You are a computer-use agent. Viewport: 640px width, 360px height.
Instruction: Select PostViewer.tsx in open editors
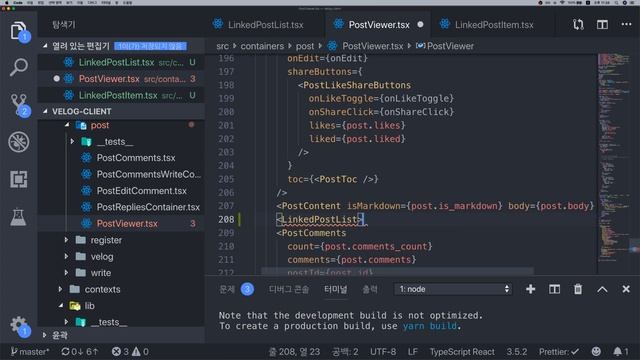pyautogui.click(x=121, y=79)
